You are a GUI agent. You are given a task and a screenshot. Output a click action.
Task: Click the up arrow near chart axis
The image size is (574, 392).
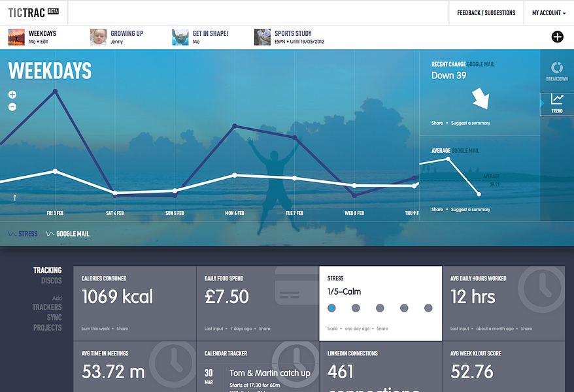pyautogui.click(x=14, y=198)
